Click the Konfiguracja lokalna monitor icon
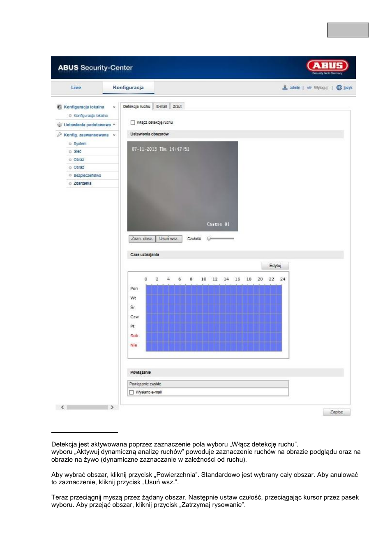Image resolution: width=392 pixels, height=555 pixels. [x=60, y=107]
